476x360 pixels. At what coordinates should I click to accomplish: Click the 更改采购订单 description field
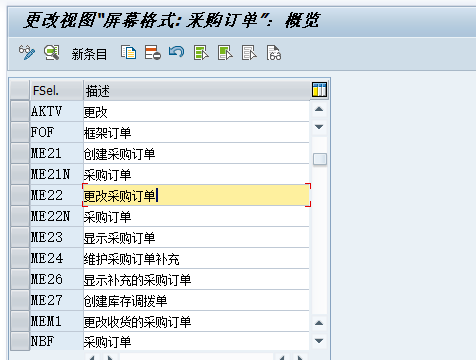[x=197, y=195]
